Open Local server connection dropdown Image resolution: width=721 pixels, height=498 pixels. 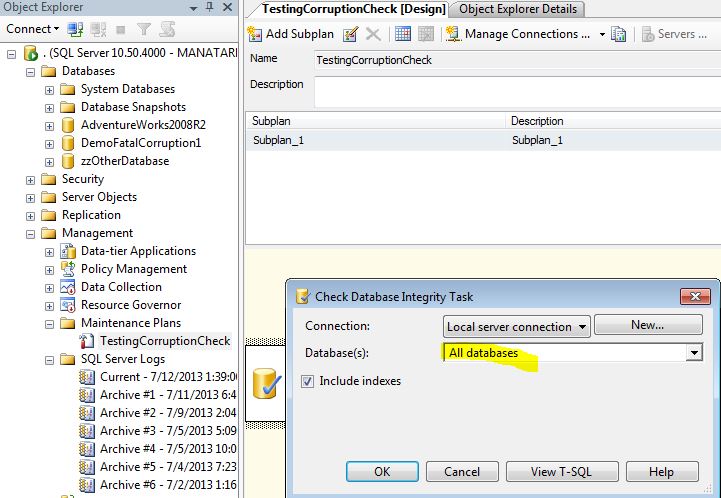[517, 326]
